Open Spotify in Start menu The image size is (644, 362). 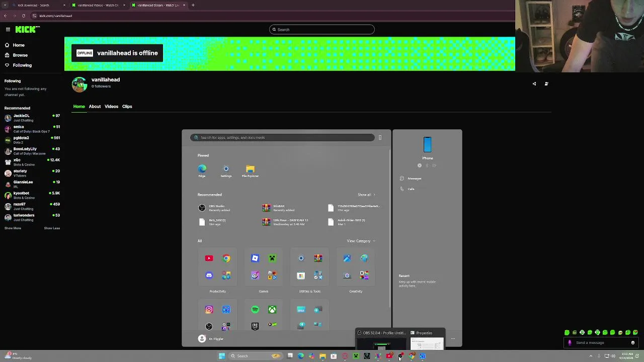(255, 310)
